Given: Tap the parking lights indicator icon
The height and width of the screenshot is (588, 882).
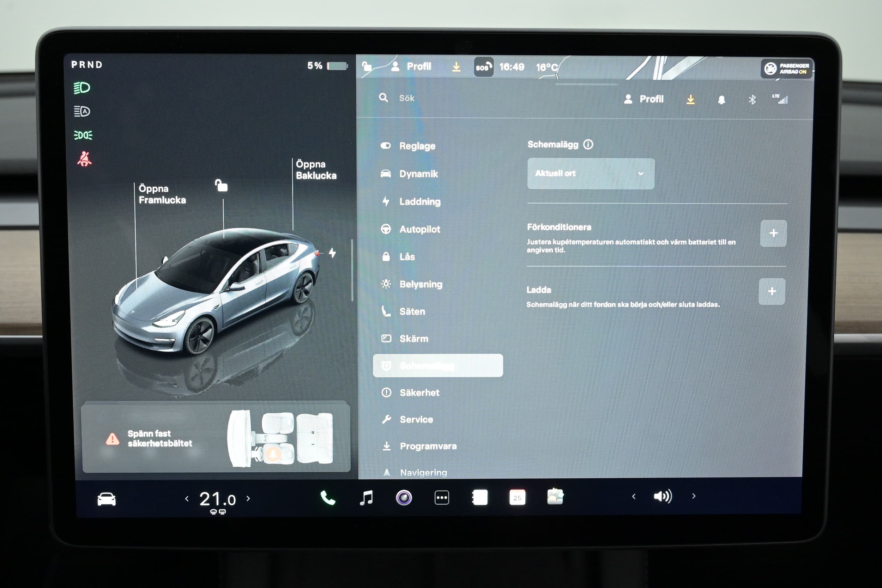Looking at the screenshot, I should point(83,135).
